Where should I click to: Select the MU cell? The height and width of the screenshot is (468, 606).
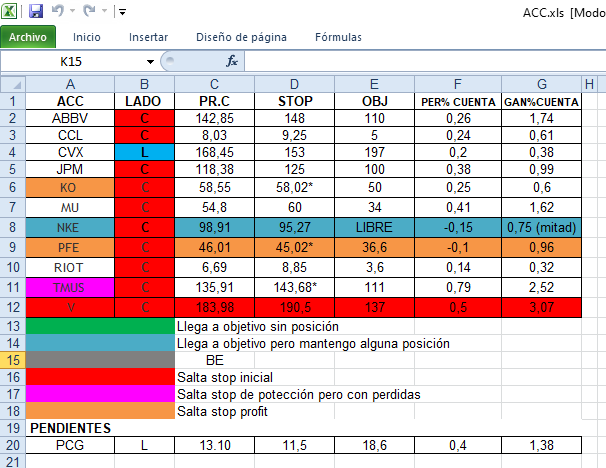coord(70,208)
